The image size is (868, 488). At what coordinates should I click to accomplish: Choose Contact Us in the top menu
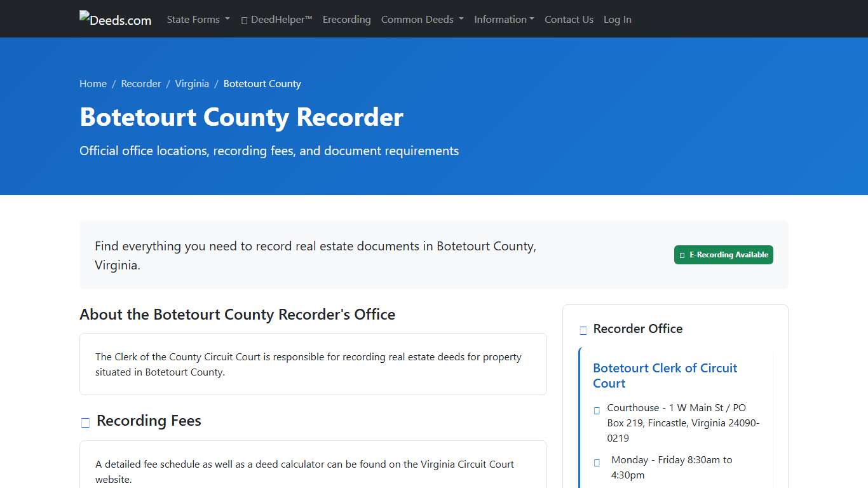click(569, 20)
